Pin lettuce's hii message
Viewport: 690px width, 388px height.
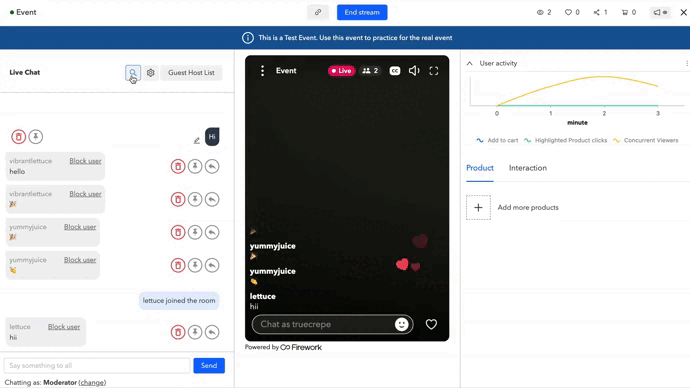[x=195, y=332]
